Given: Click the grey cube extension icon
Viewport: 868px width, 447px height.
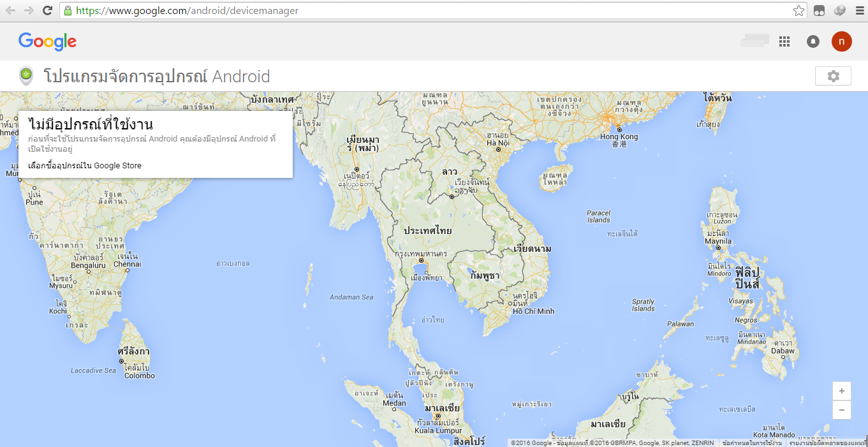Looking at the screenshot, I should pyautogui.click(x=840, y=11).
